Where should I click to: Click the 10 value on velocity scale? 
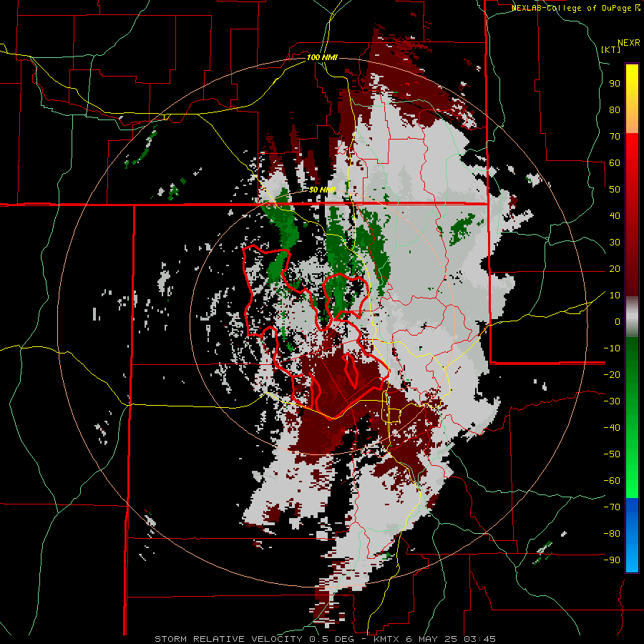pos(615,296)
